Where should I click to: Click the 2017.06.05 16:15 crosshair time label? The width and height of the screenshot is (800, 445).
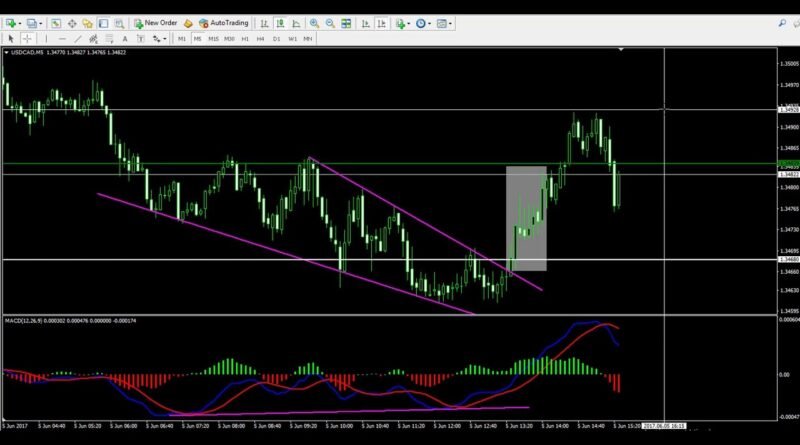point(664,426)
